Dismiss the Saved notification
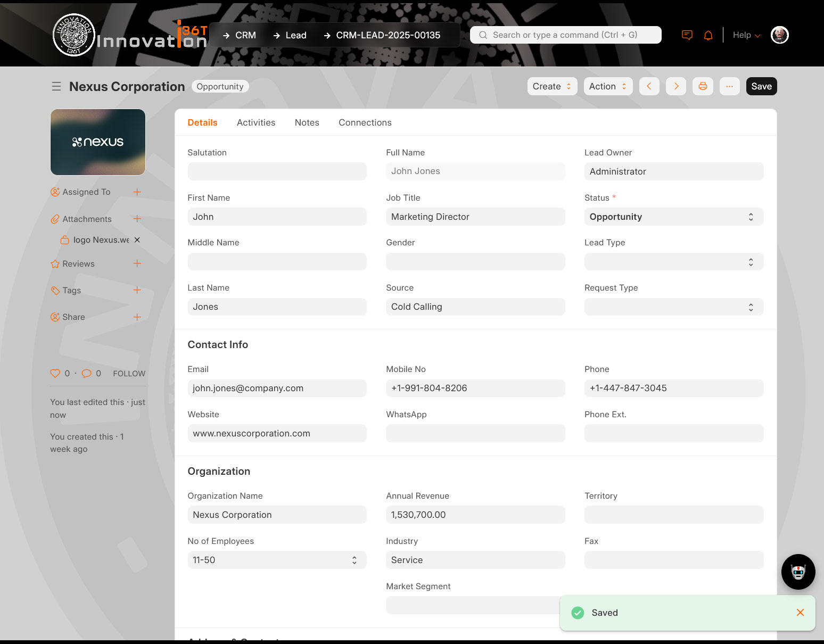Screen dimensions: 824x644 (800, 613)
